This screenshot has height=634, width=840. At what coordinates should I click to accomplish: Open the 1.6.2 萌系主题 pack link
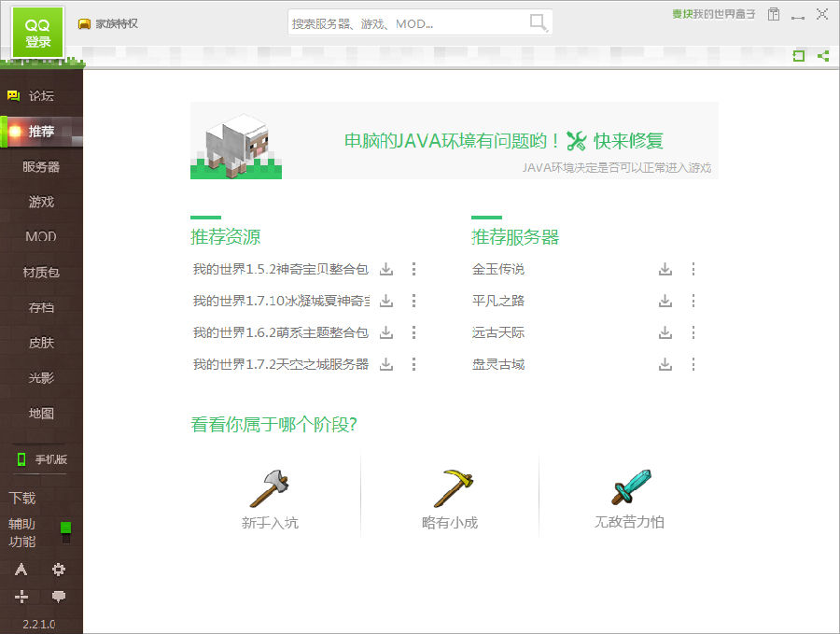click(x=281, y=332)
